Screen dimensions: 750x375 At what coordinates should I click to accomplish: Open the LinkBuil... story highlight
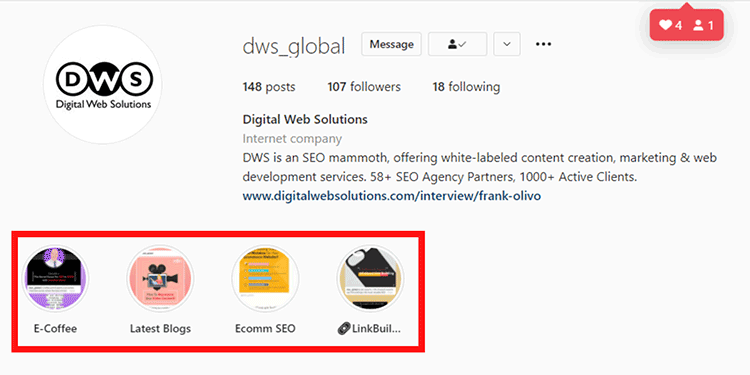[370, 278]
